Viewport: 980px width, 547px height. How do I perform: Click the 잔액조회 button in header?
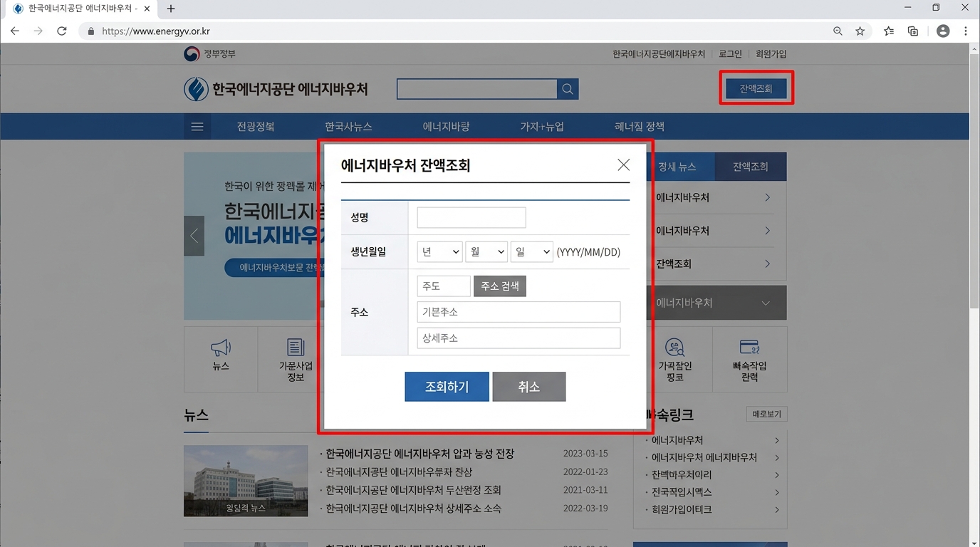pyautogui.click(x=756, y=89)
